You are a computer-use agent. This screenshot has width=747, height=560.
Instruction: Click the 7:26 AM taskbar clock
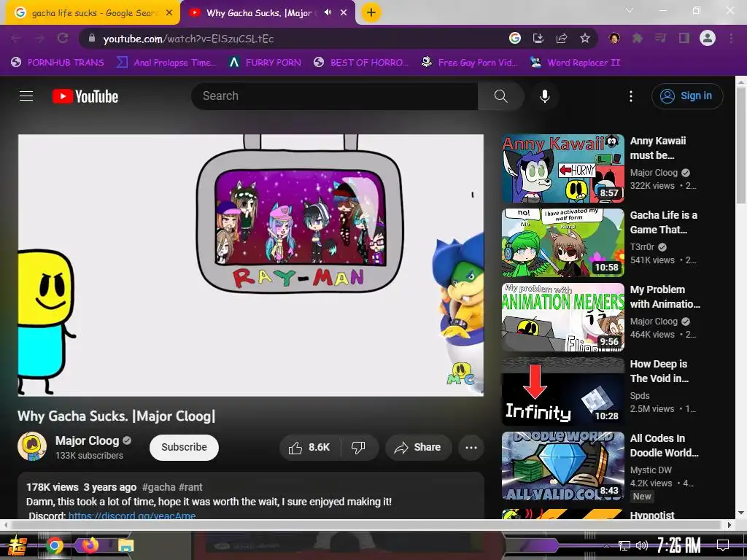[x=678, y=545]
